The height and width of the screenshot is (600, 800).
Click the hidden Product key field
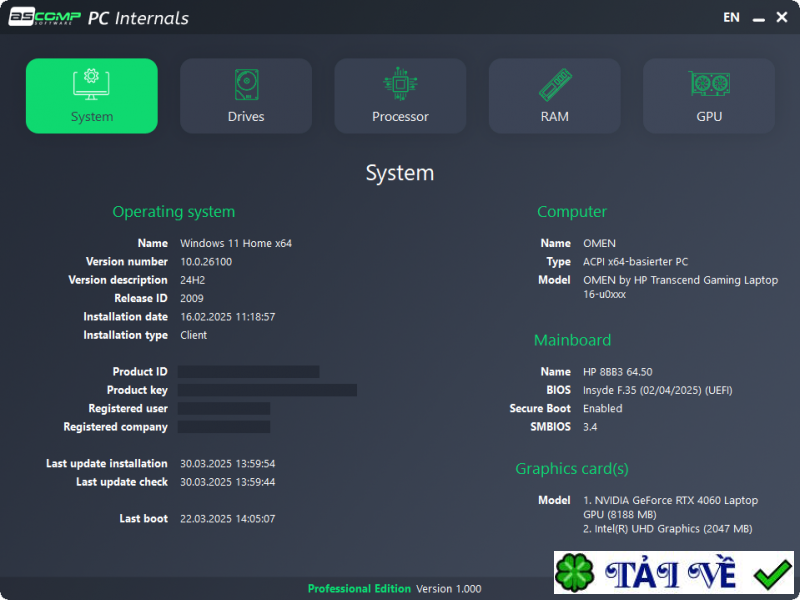click(267, 390)
